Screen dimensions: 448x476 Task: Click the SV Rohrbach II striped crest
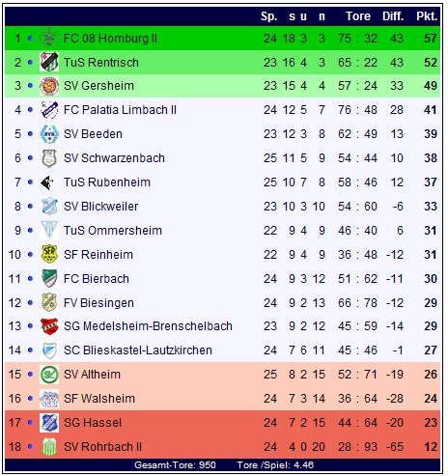49,447
